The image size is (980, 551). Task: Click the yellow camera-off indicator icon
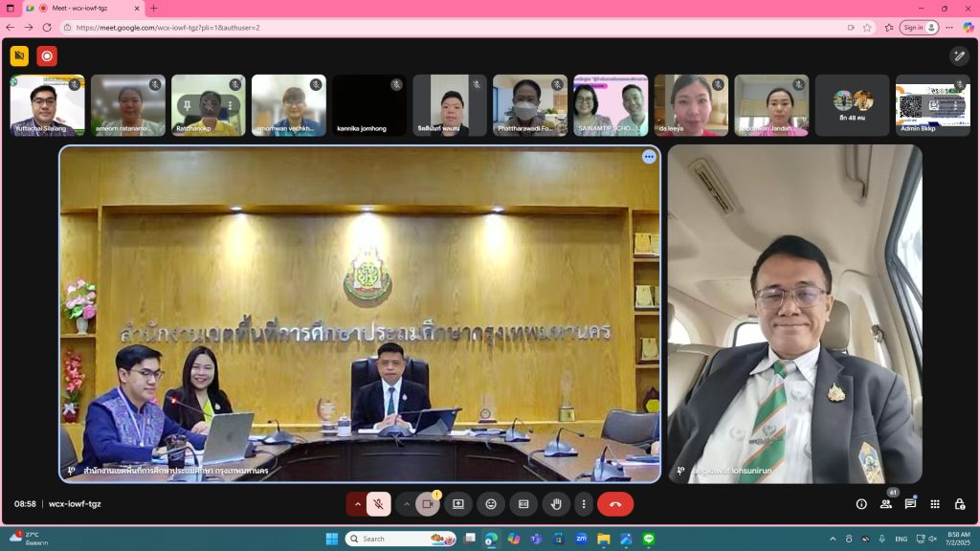pyautogui.click(x=19, y=56)
